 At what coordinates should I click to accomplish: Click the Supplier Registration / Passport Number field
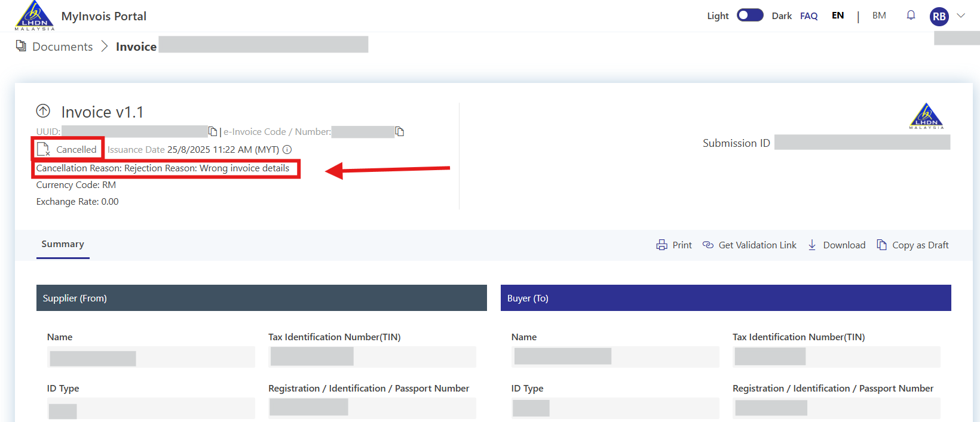372,408
